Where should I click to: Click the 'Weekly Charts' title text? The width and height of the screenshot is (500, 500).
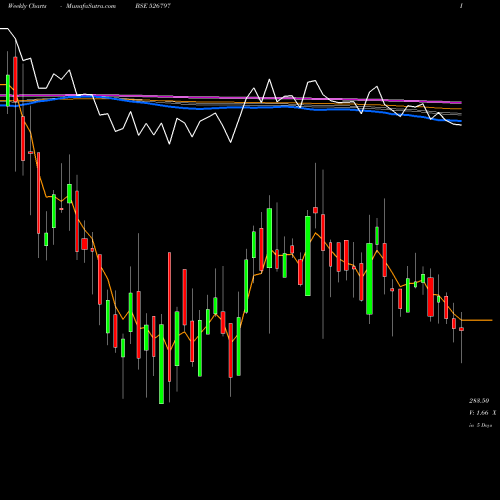27,6
